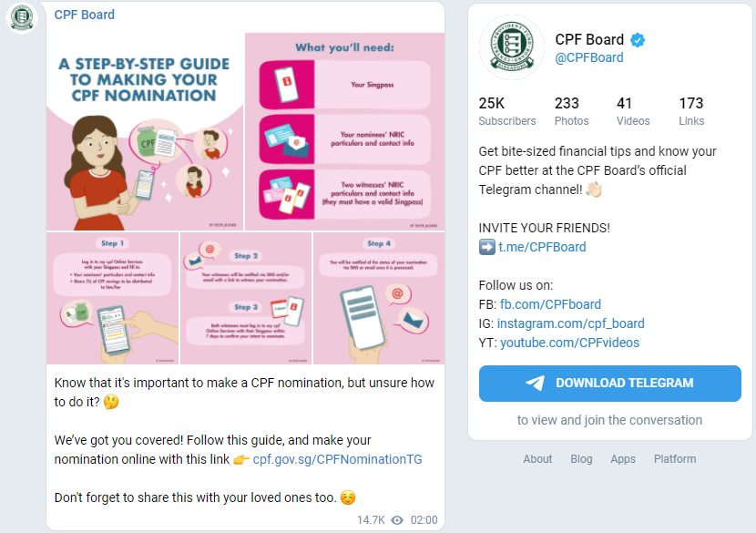The width and height of the screenshot is (756, 533).
Task: Select the Blog footer menu item
Action: click(x=581, y=459)
